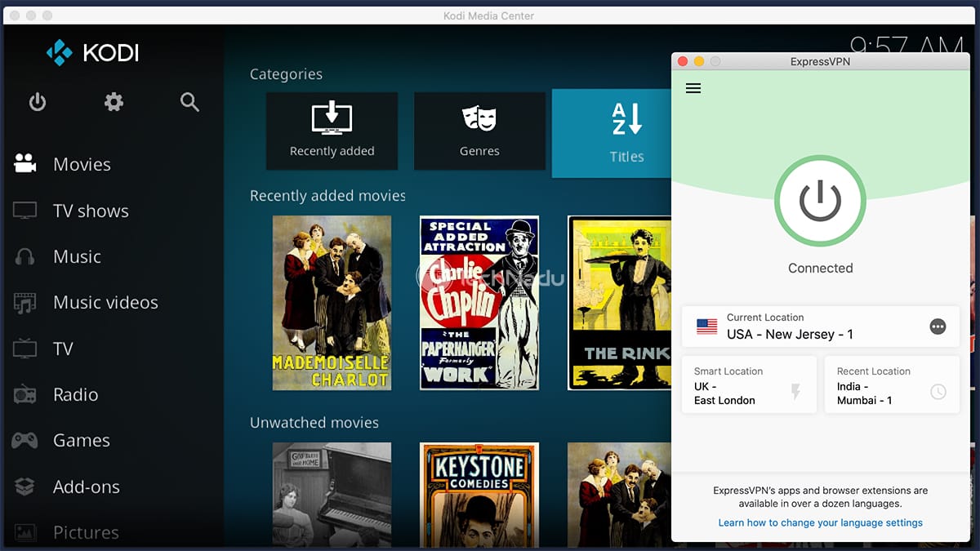Click Learn how to change language settings
Viewport: 980px width, 551px height.
point(820,522)
